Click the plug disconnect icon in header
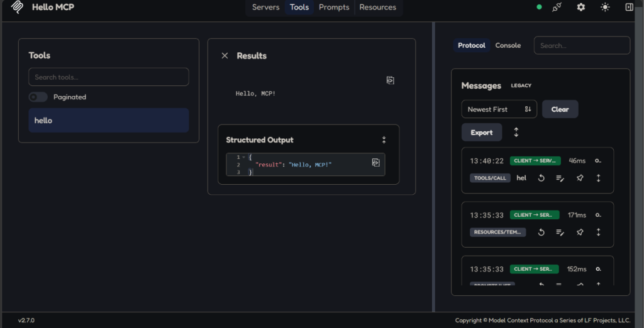 [x=557, y=7]
